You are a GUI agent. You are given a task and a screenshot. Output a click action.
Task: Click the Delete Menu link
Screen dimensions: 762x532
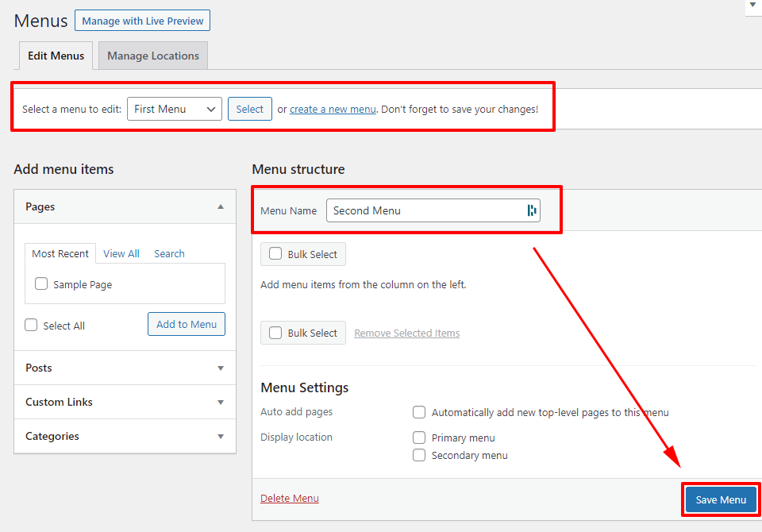289,498
